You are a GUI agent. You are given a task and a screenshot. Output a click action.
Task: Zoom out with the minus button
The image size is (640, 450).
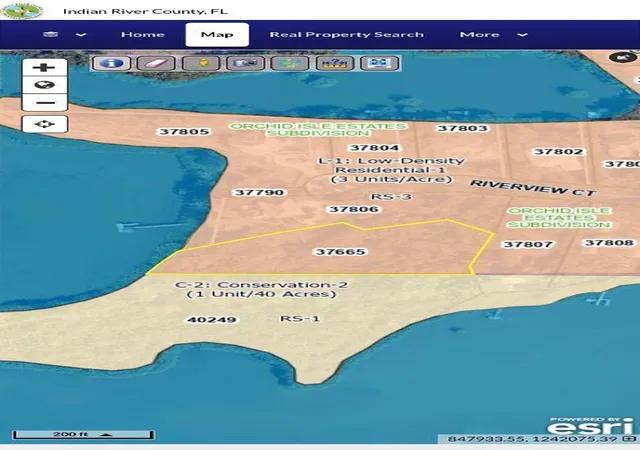click(44, 102)
